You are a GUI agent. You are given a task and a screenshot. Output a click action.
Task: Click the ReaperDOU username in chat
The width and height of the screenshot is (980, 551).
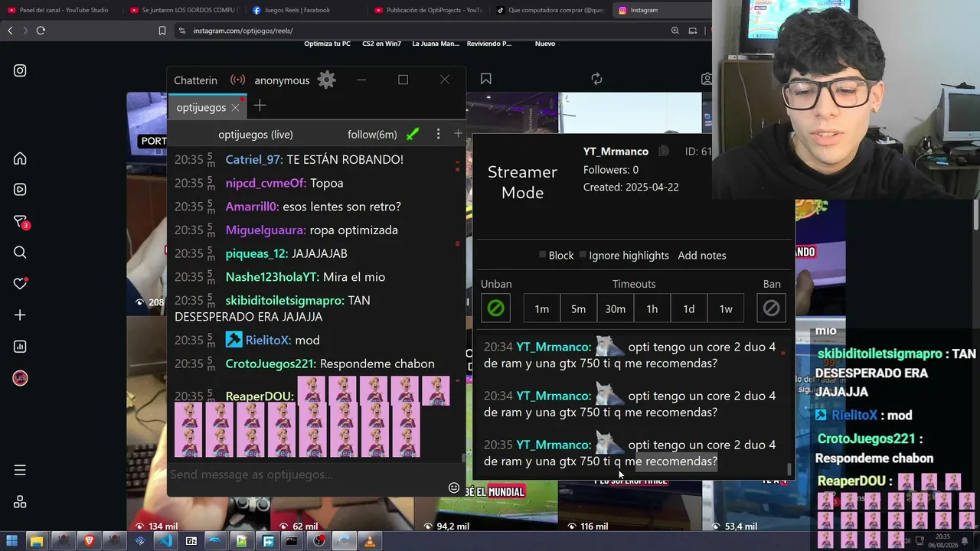pos(259,396)
